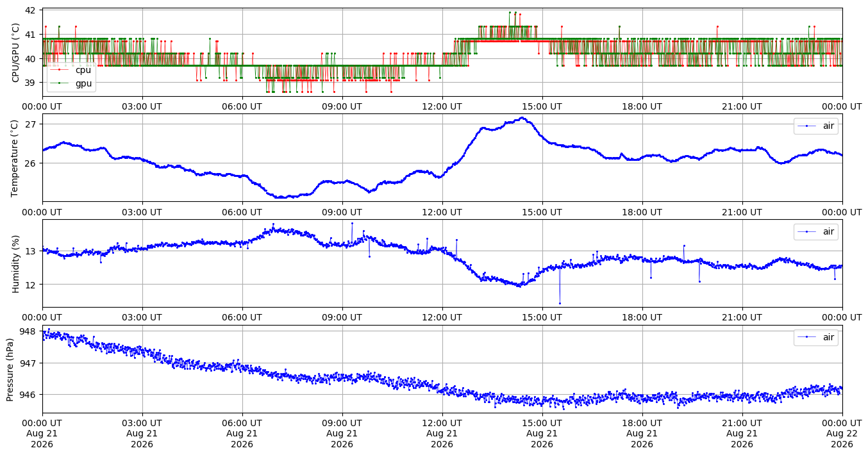Click the temperature curve peak near 14:30 UT
This screenshot has height=455, width=868.
pos(522,118)
